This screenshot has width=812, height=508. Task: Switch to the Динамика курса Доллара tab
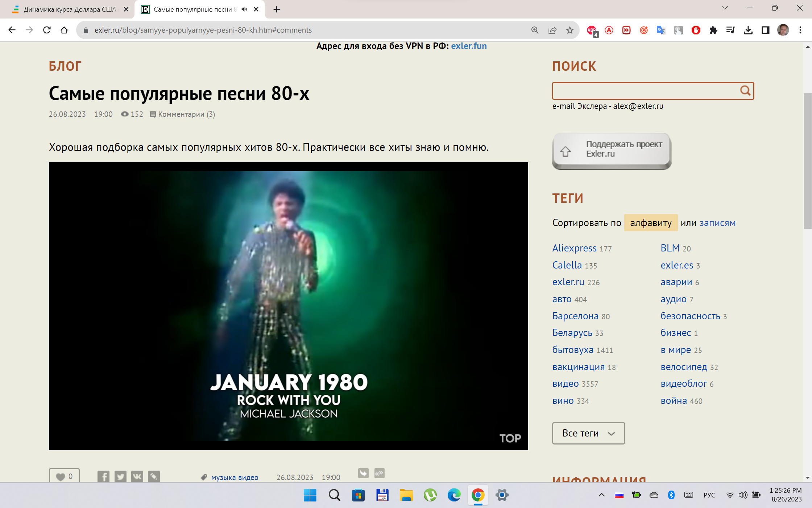pyautogui.click(x=69, y=9)
